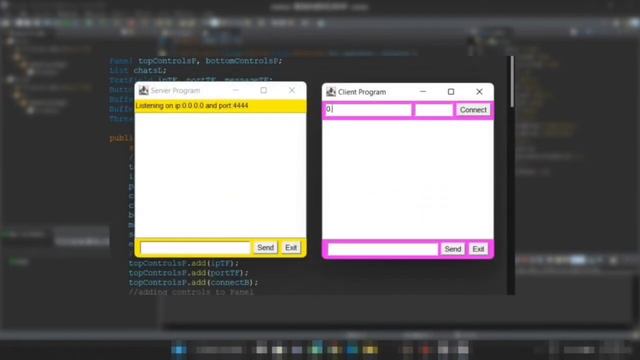Click code line 'topControlsP.add(portTF);'
The image size is (640, 360).
click(188, 273)
